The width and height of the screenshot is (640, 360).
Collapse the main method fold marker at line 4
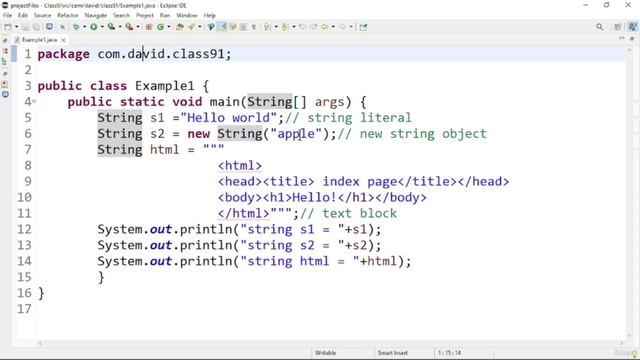click(x=34, y=101)
